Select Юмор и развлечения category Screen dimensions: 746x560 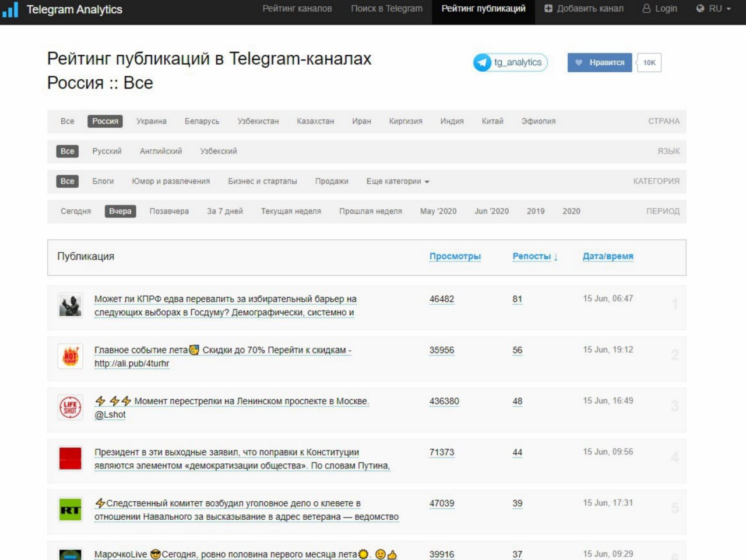pos(171,181)
